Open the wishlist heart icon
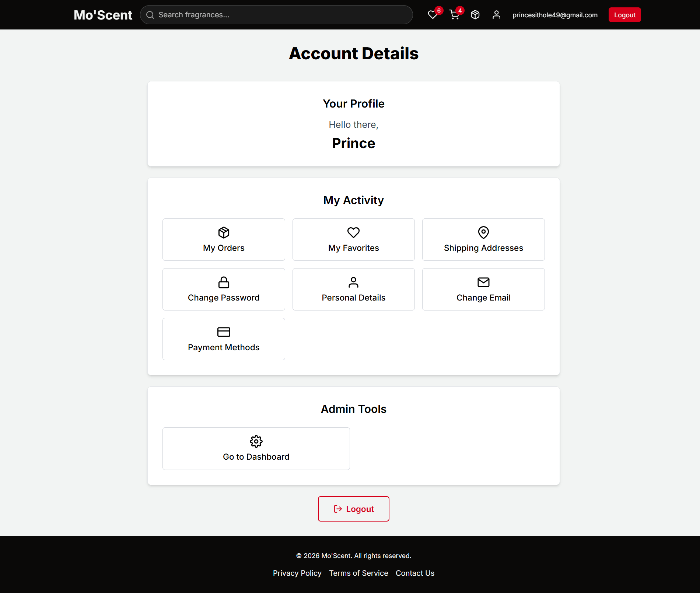Image resolution: width=700 pixels, height=593 pixels. coord(433,15)
